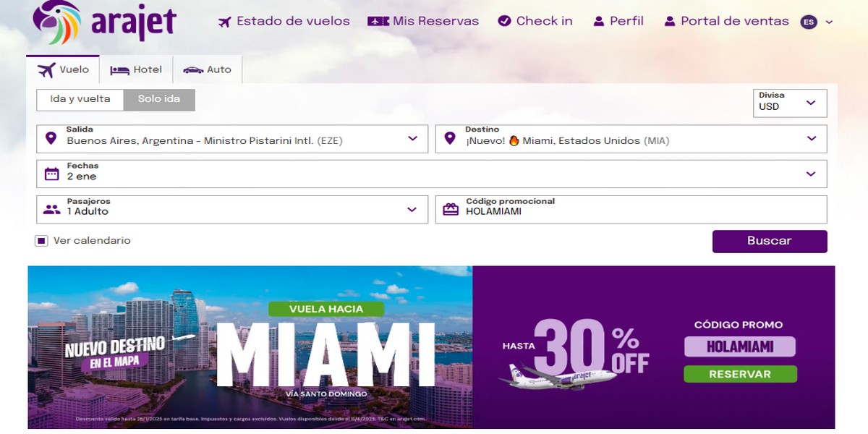Switch to the Auto tab
868x434 pixels.
pos(207,70)
